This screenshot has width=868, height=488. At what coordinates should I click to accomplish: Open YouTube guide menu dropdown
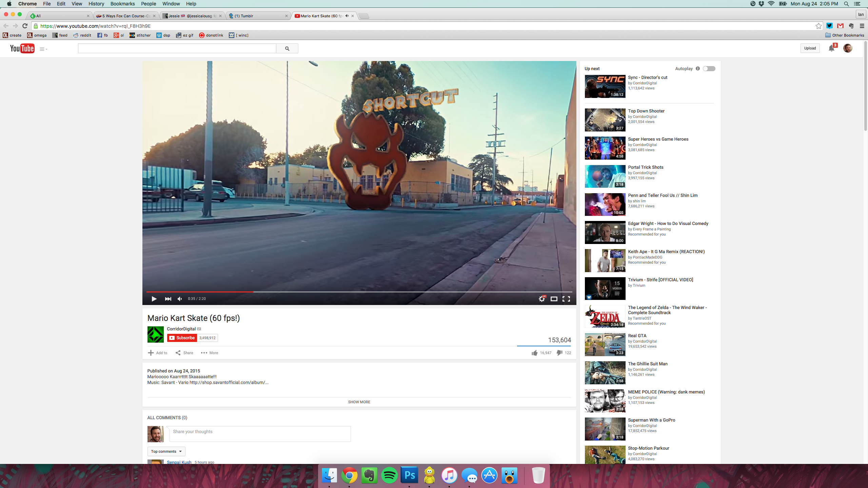[x=43, y=49]
